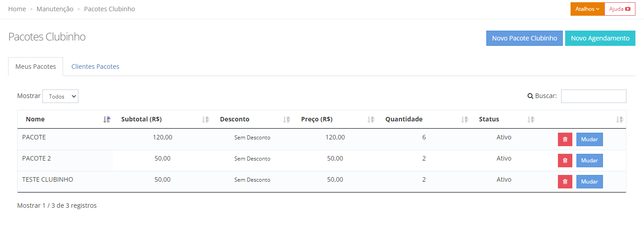This screenshot has height=228, width=644.
Task: Click Mudar button for PACOTE 2
Action: click(x=589, y=161)
